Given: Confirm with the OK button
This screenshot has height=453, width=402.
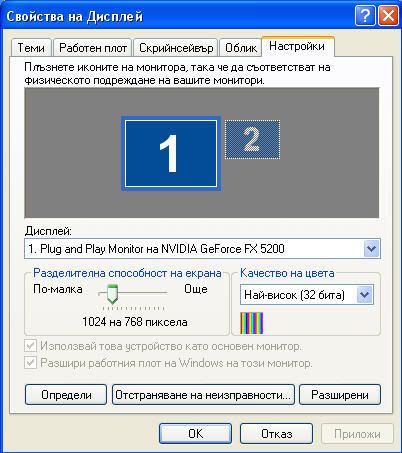Looking at the screenshot, I should (195, 434).
